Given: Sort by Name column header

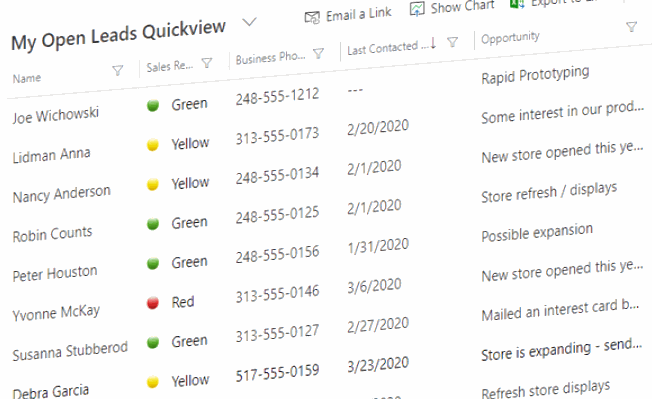Looking at the screenshot, I should tap(27, 78).
